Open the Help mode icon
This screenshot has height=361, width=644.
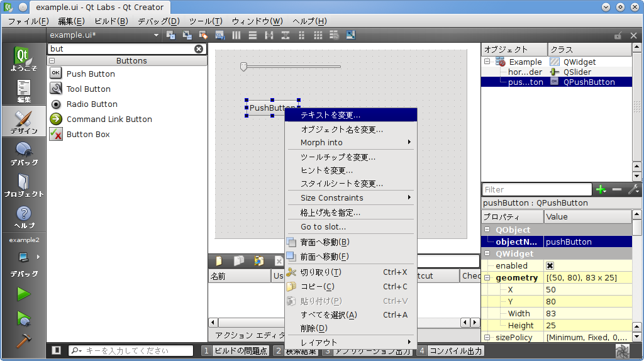point(24,217)
